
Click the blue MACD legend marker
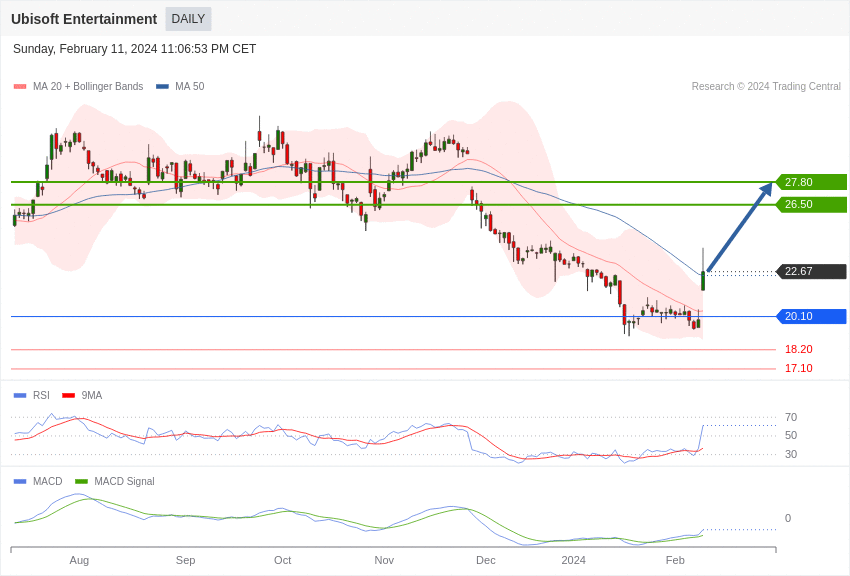click(20, 481)
